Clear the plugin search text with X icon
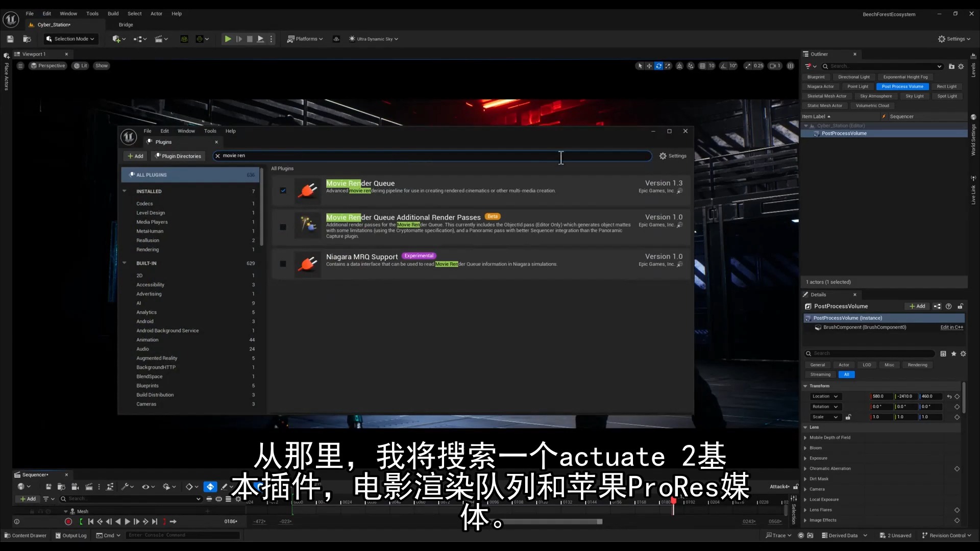The width and height of the screenshot is (980, 551). click(x=217, y=156)
